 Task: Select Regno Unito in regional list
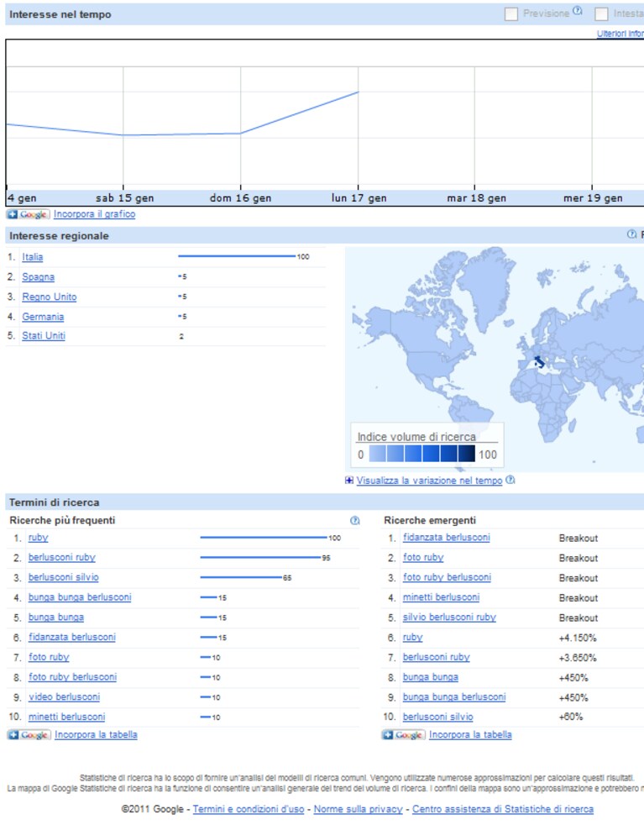(50, 297)
